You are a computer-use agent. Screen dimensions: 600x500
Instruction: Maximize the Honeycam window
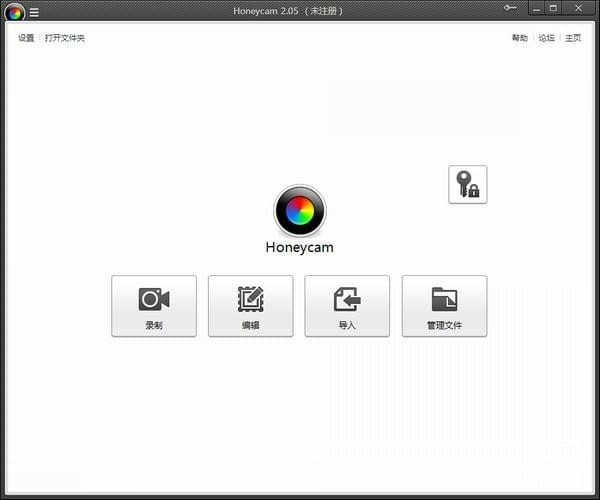[553, 8]
